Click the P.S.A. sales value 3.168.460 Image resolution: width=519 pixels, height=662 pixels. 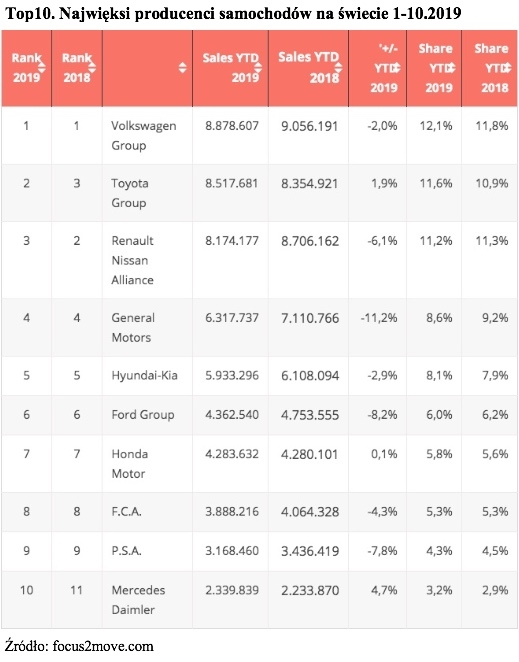pos(232,551)
